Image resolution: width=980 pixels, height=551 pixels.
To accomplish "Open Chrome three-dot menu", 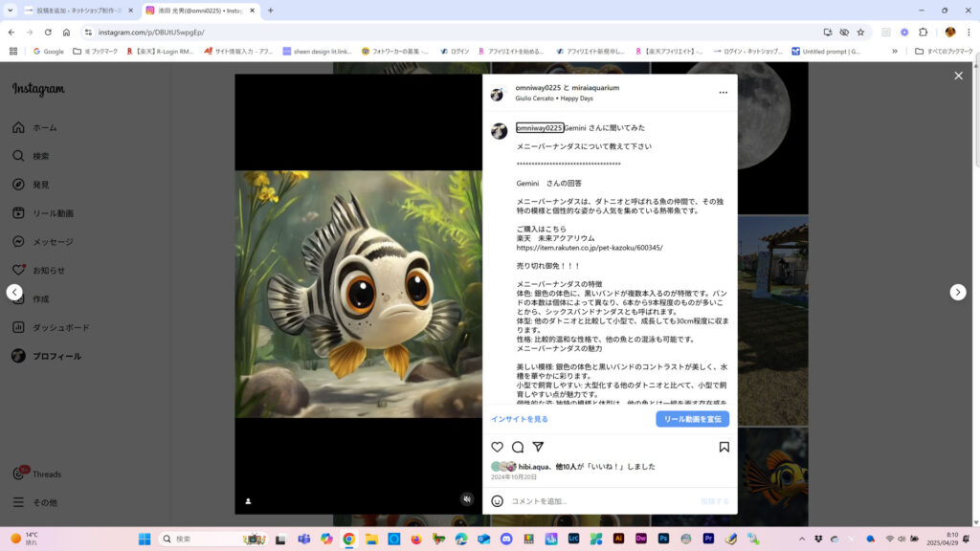I will coord(969,33).
